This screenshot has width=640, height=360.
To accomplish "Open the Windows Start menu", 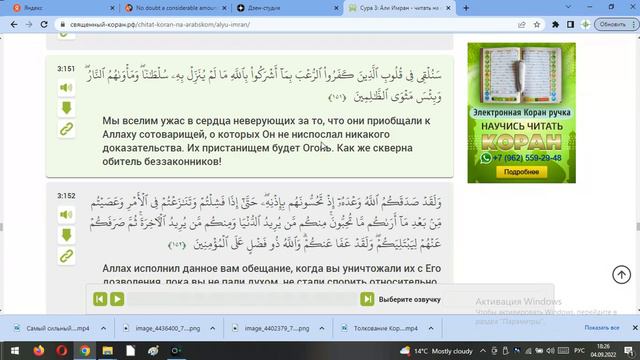I will pyautogui.click(x=14, y=351).
